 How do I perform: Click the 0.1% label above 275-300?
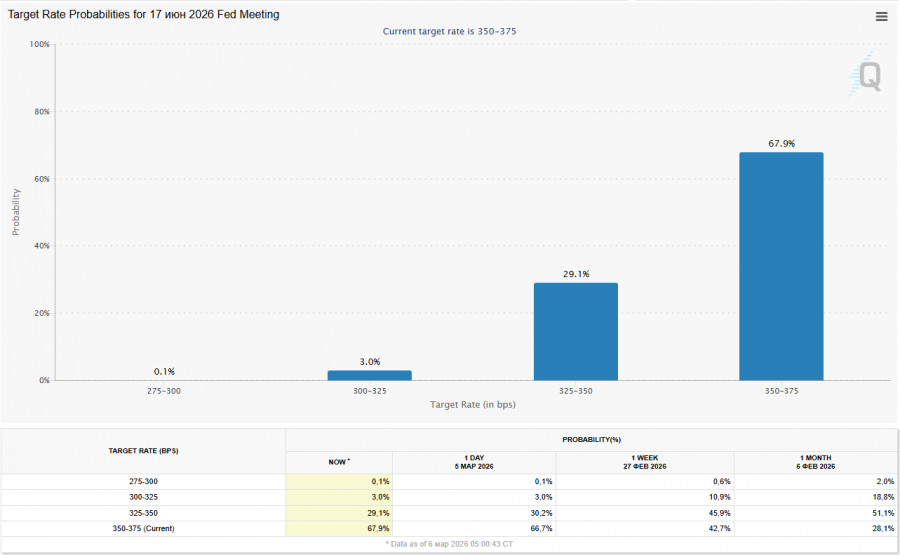pyautogui.click(x=164, y=371)
